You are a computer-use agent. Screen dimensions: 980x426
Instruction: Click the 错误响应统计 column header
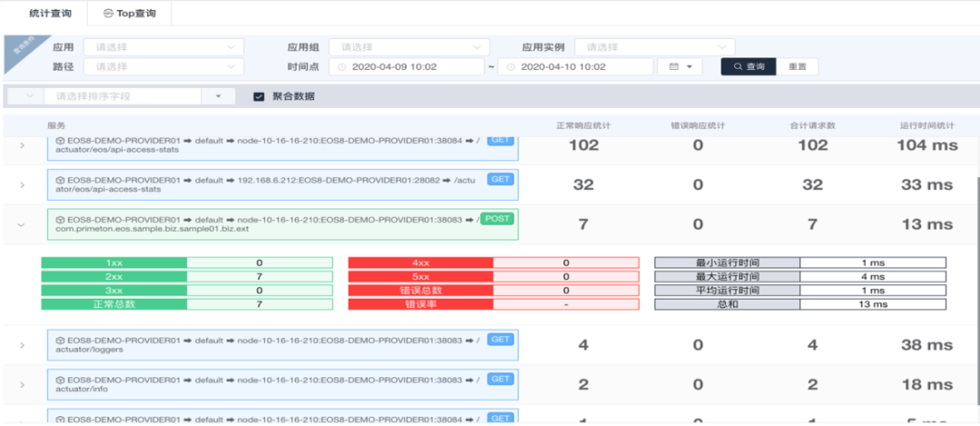[698, 125]
